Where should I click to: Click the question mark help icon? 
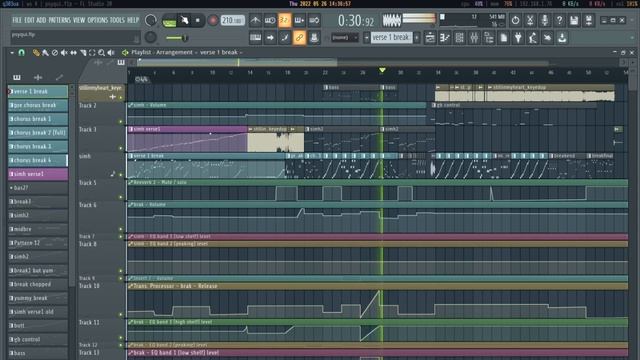click(559, 20)
